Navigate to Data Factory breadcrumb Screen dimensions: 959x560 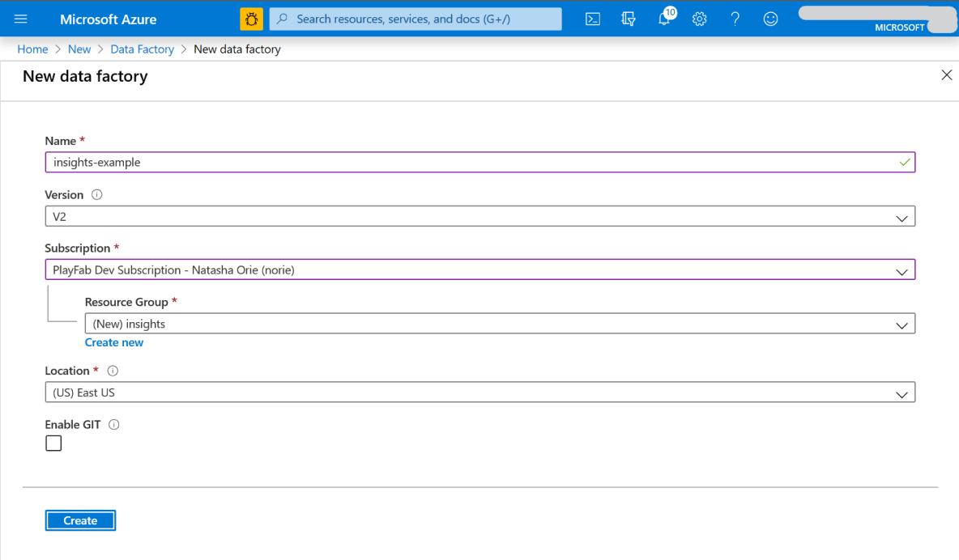pos(142,49)
